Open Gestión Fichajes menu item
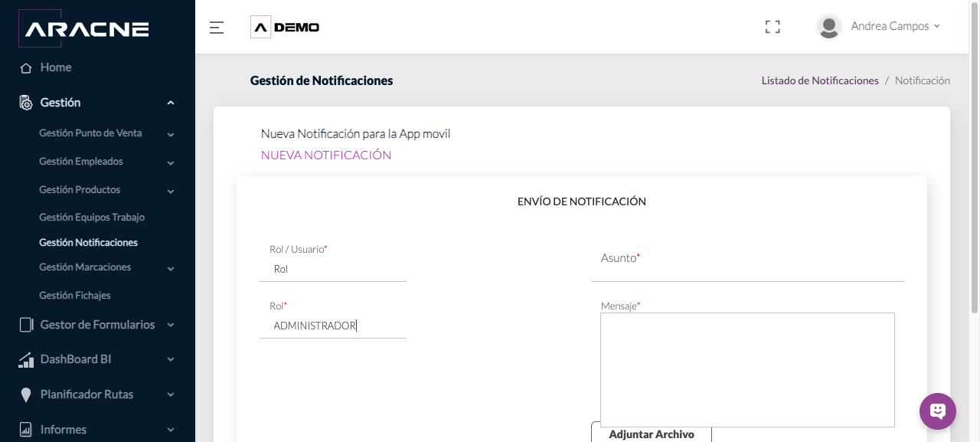This screenshot has width=980, height=442. [75, 296]
